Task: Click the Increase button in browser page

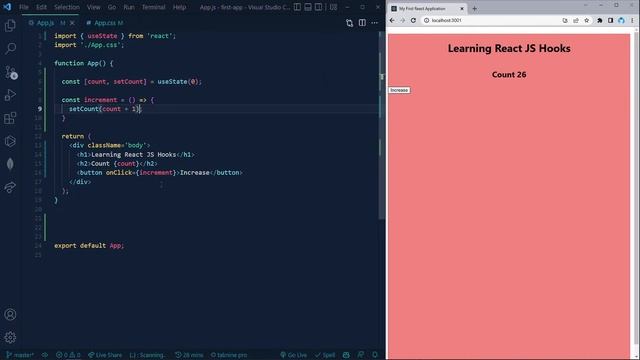Action: point(399,90)
